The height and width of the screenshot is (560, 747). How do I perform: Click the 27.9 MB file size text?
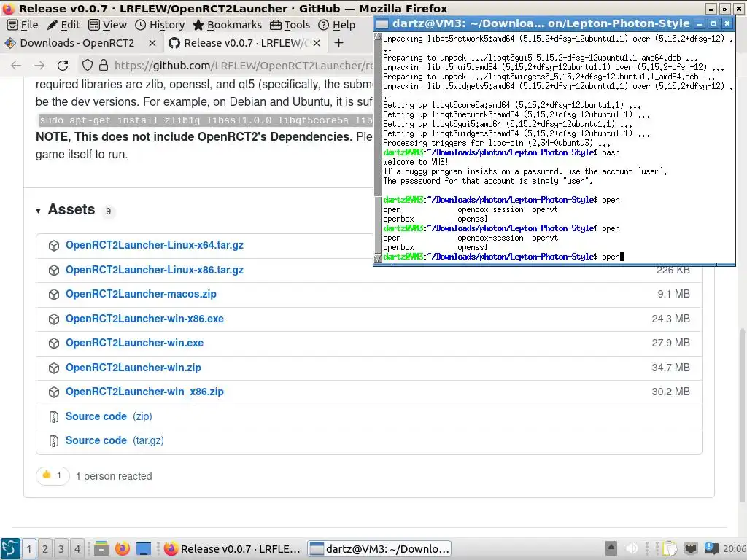pos(670,343)
